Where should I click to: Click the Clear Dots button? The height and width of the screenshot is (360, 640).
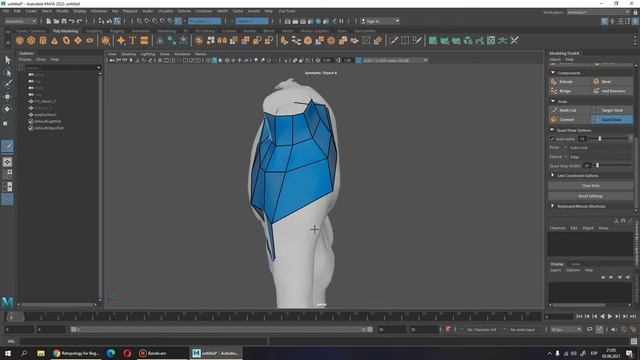[x=590, y=186]
